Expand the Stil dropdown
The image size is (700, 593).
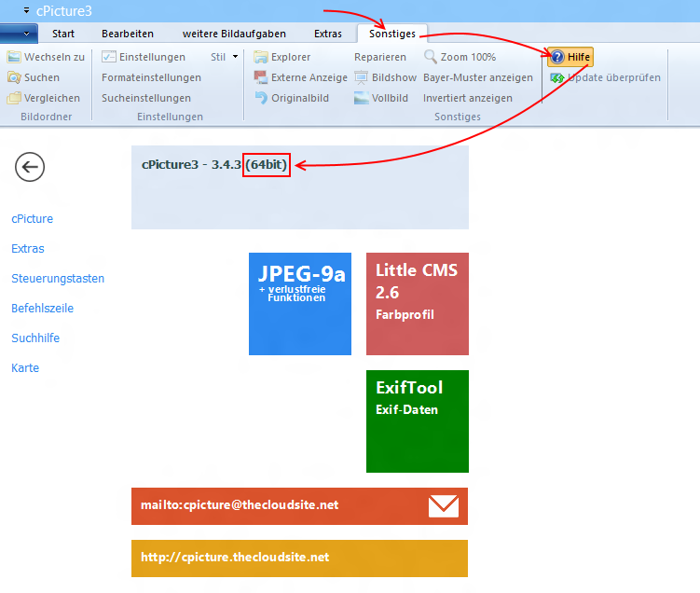(x=224, y=57)
